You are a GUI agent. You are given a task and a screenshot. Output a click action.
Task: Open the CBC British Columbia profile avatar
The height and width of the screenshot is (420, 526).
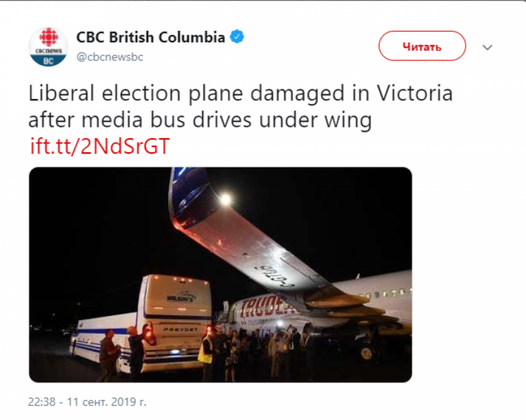pos(48,47)
